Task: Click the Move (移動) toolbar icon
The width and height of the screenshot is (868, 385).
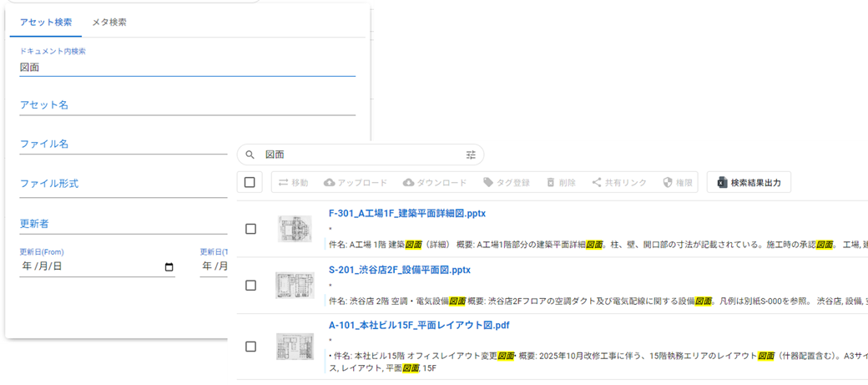Action: (284, 182)
